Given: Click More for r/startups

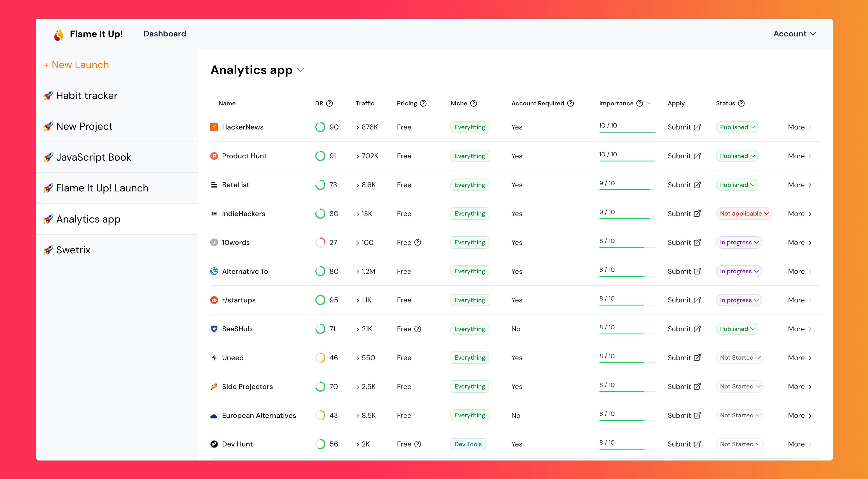Looking at the screenshot, I should pos(800,300).
